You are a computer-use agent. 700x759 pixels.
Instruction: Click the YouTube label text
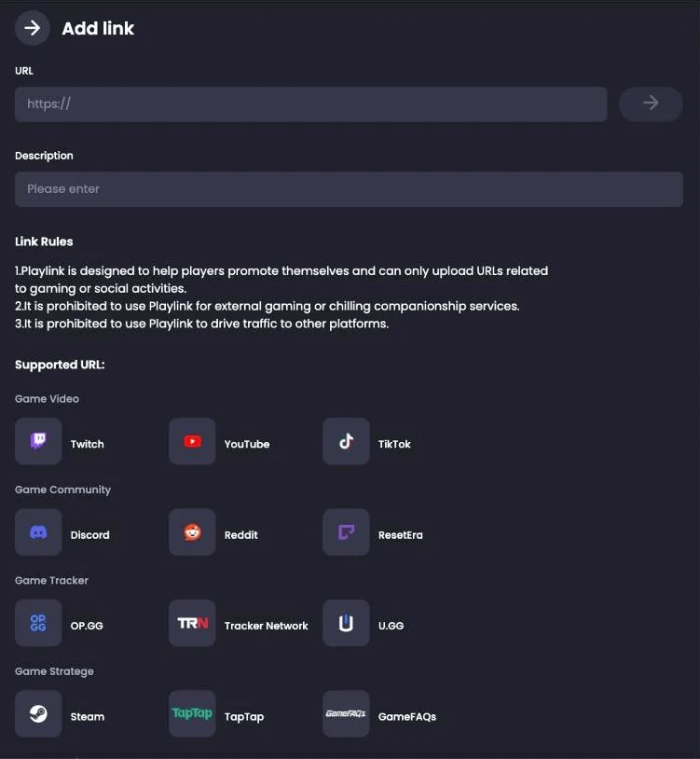(247, 444)
